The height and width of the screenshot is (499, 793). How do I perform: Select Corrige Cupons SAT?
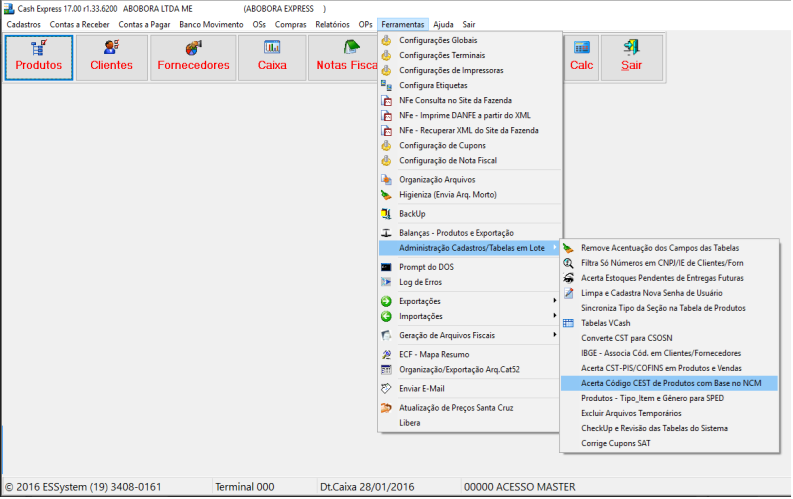[x=613, y=442]
